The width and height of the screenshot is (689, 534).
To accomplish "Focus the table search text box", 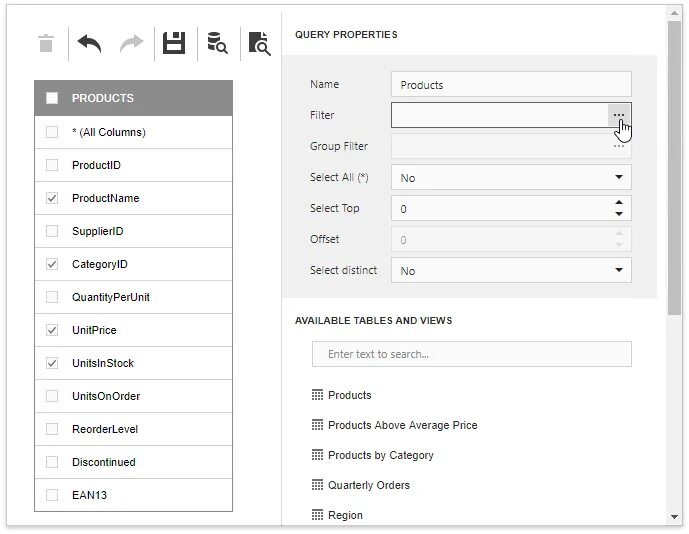I will 471,354.
